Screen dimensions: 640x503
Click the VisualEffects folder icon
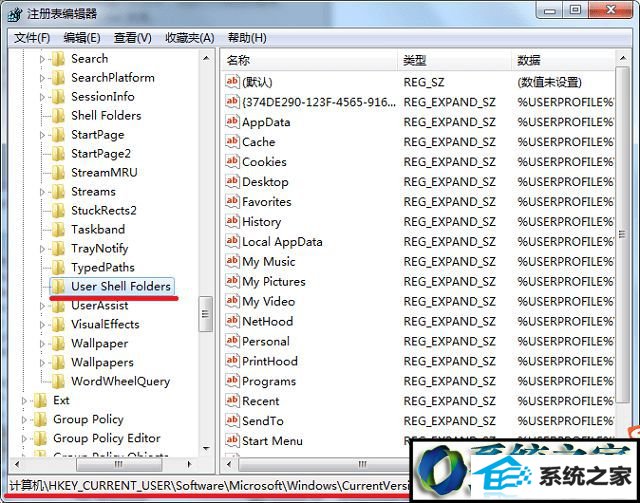tap(58, 325)
